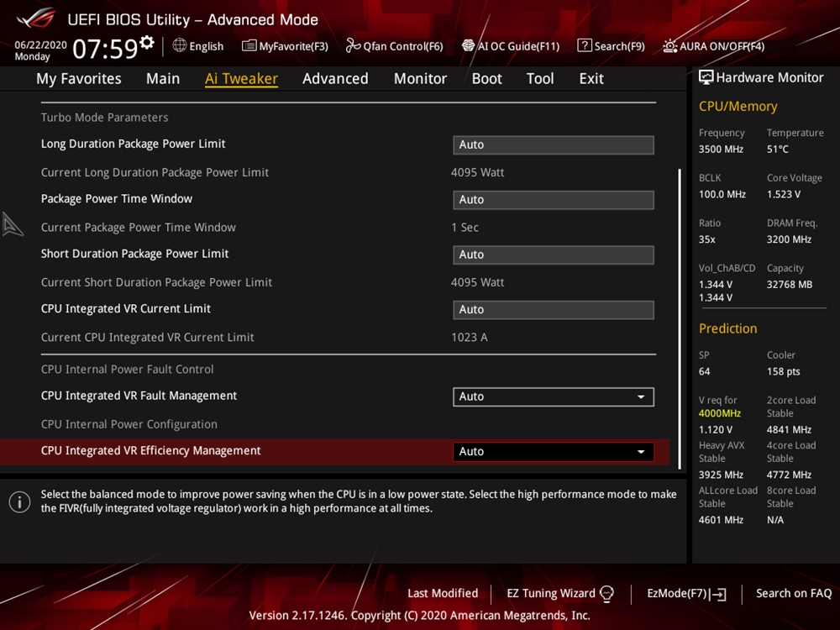
Task: Click Turbo Mode Parameters heading
Action: tap(104, 118)
